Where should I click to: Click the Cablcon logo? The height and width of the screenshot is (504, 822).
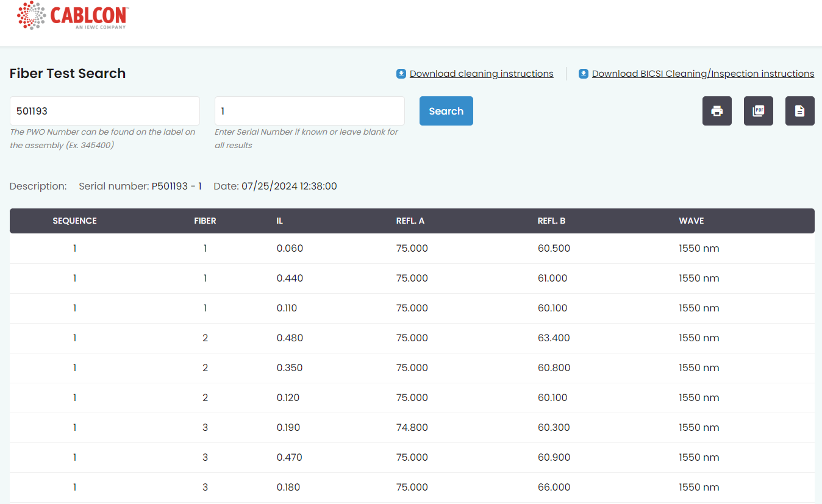(73, 16)
